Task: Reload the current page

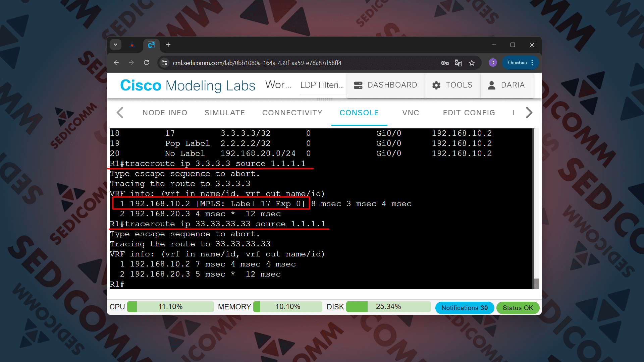Action: 146,63
